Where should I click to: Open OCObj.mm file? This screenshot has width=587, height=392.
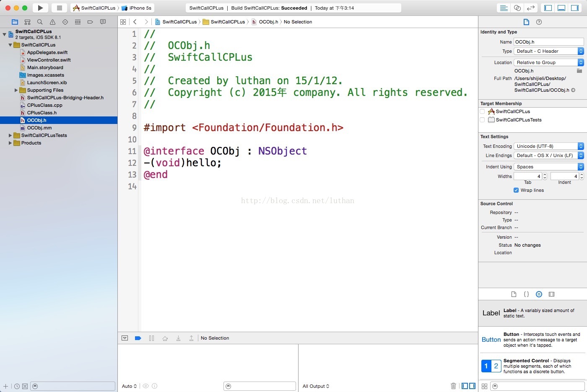(x=39, y=128)
